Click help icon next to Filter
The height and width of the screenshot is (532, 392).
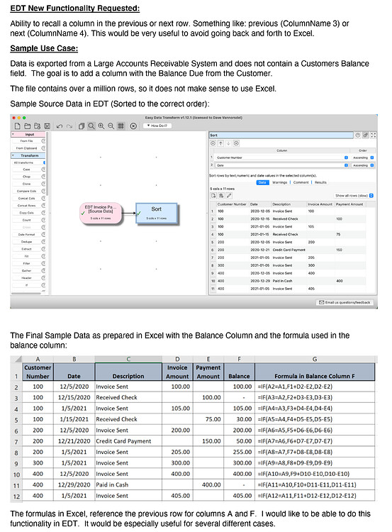(43, 263)
